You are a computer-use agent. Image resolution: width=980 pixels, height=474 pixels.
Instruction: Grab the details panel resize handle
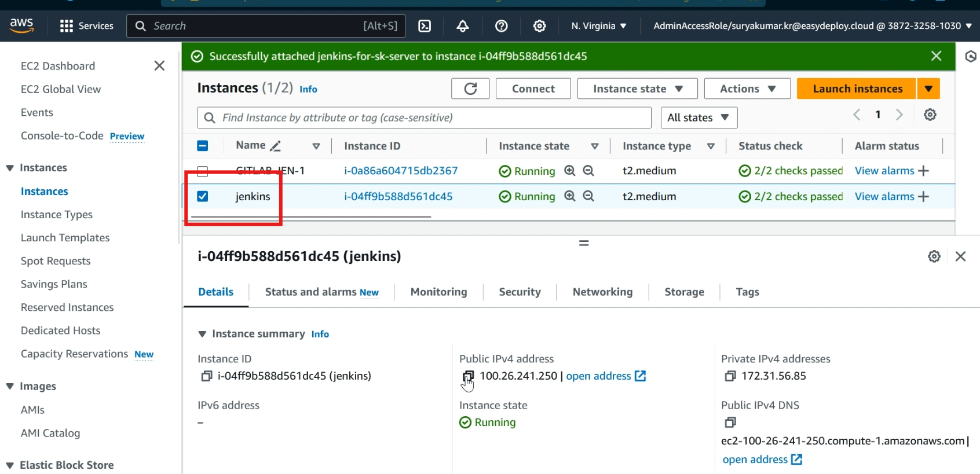(x=584, y=243)
